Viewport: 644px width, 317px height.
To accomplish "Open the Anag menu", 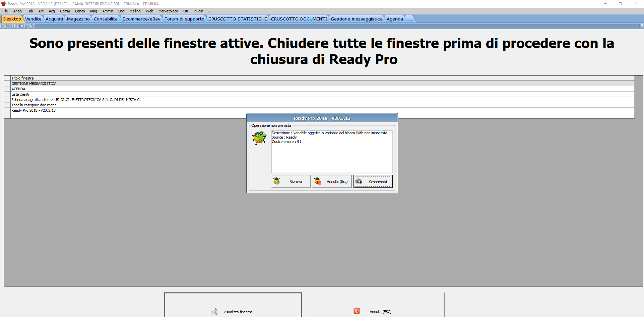I will pyautogui.click(x=17, y=11).
